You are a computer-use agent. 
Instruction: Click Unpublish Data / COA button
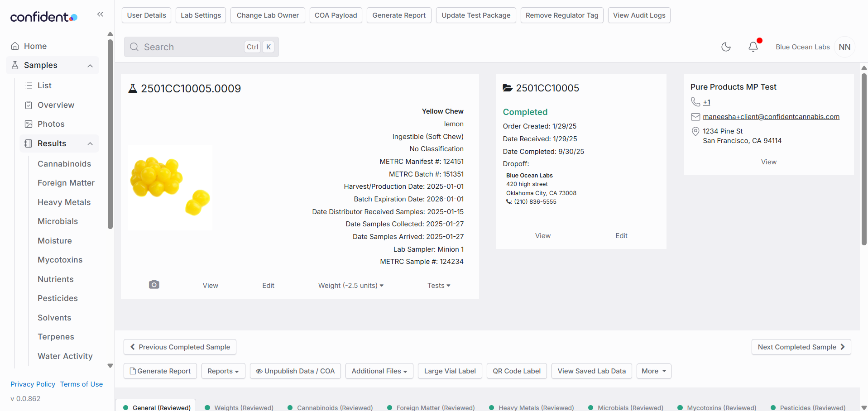[295, 371]
